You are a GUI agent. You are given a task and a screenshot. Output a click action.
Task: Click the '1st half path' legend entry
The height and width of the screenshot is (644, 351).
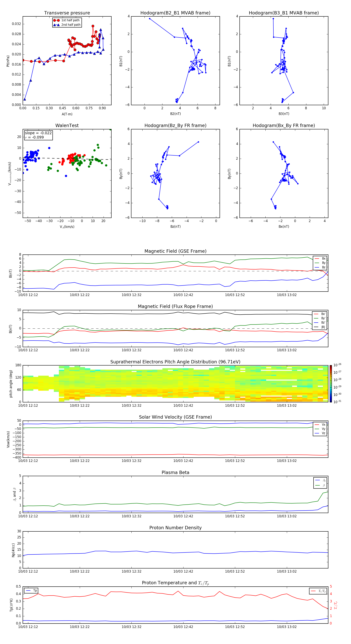click(x=67, y=20)
